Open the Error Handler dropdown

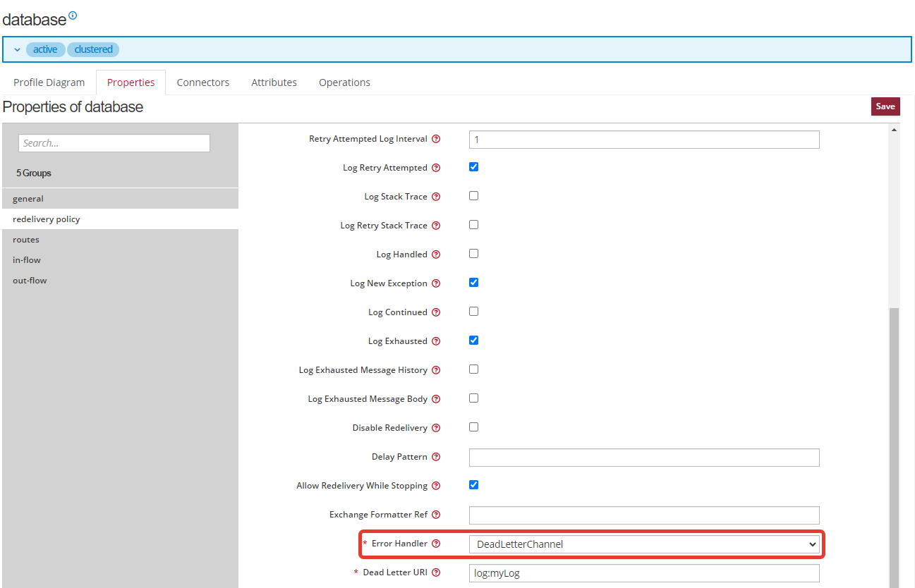(x=643, y=544)
